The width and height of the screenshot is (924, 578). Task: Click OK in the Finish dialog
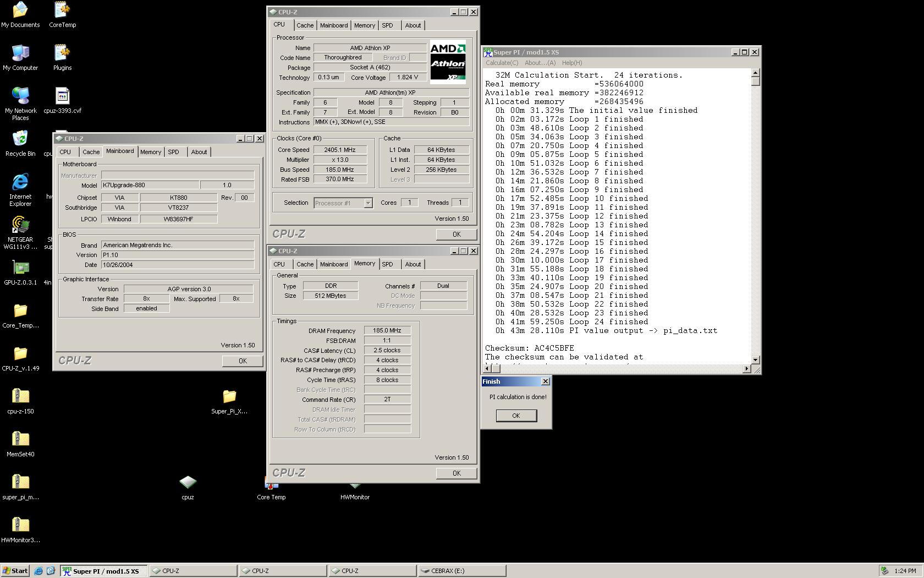(516, 416)
